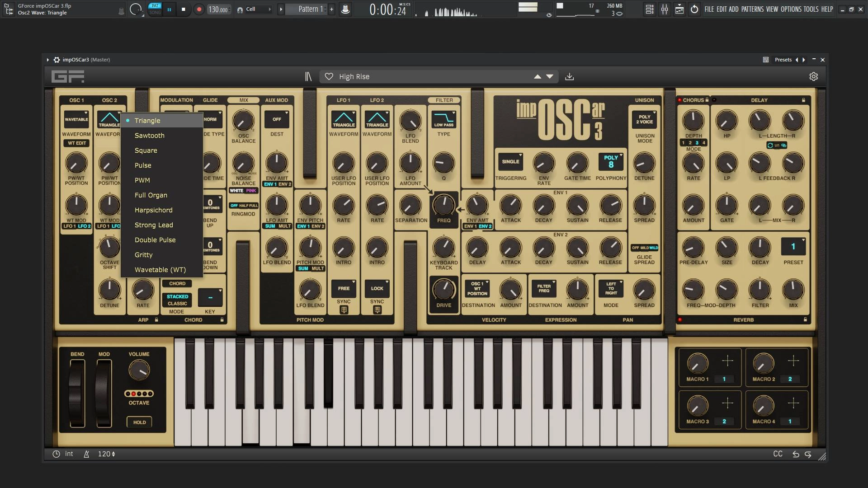Choose Full Organ waveform
Image resolution: width=868 pixels, height=488 pixels.
click(x=162, y=195)
